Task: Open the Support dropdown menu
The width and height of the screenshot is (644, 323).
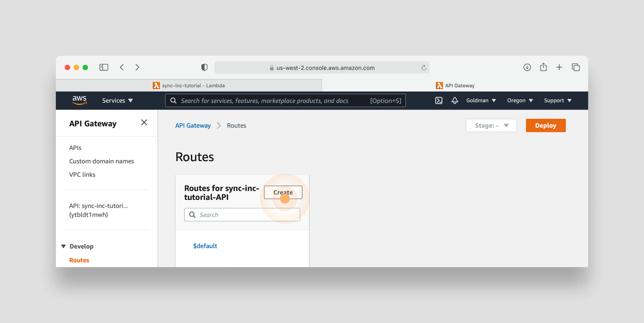Action: point(558,101)
